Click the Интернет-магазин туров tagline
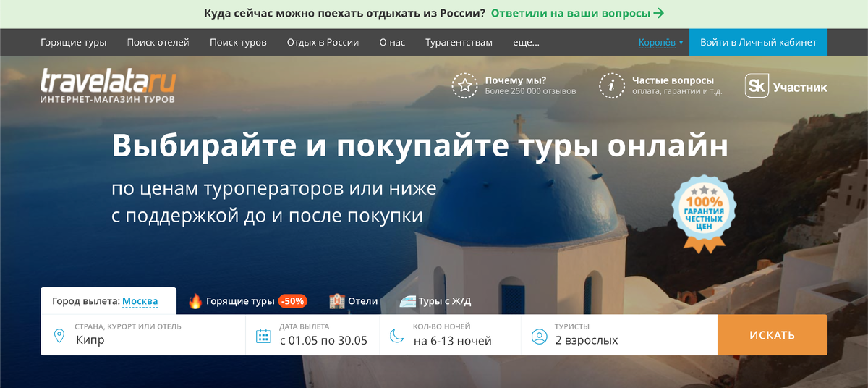This screenshot has width=868, height=388. pos(108,98)
